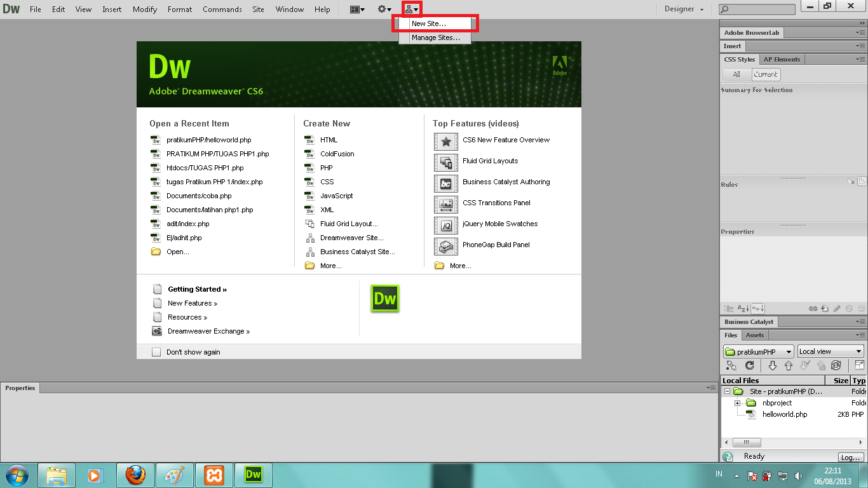Open the Layout icon menu in the toolbar
Screen dimensions: 868x488
coord(358,9)
